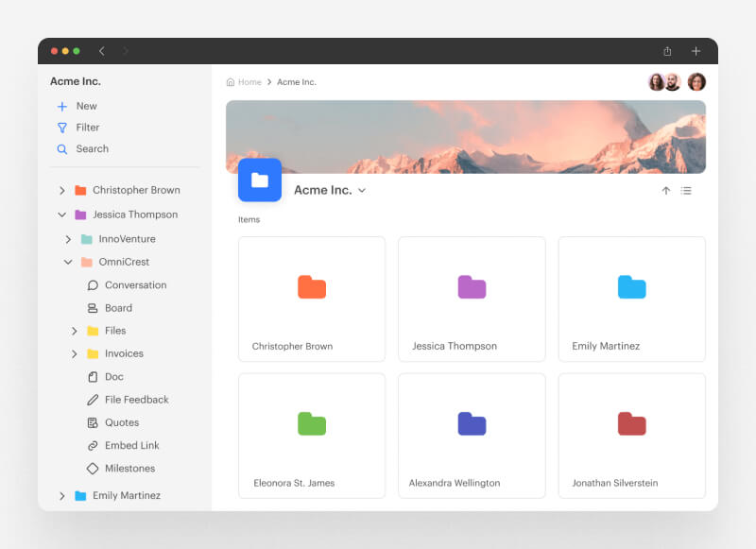The image size is (756, 549).
Task: Click the large blue Acme Inc. folder icon
Action: click(260, 180)
